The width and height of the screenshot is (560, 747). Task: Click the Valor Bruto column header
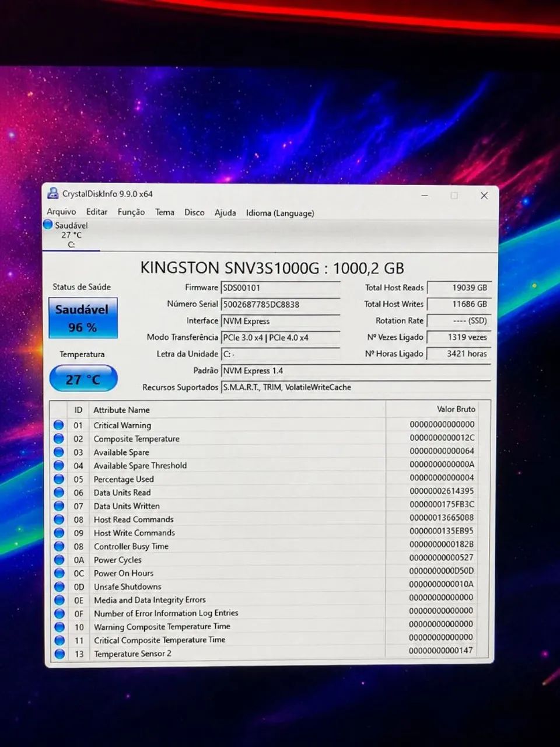click(456, 409)
